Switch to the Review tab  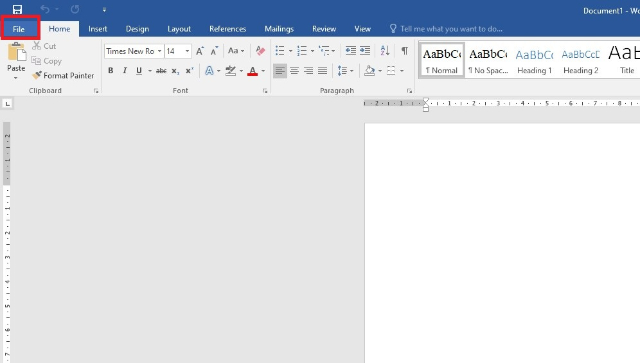324,29
